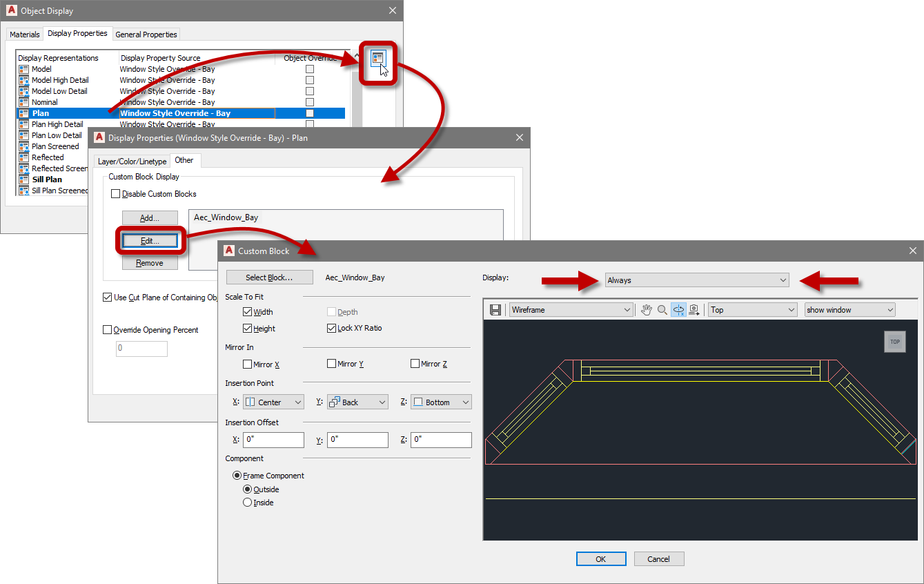
Task: Toggle the Lock XY Ratio checkbox
Action: [331, 328]
